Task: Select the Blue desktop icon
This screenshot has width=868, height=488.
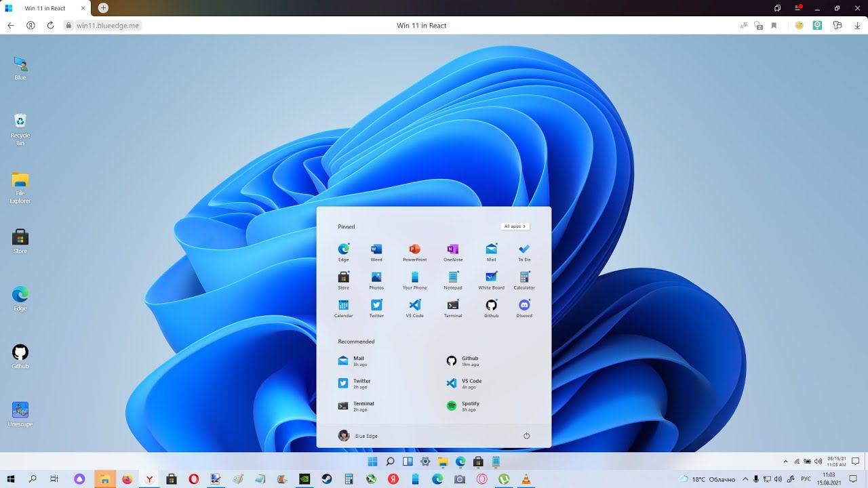Action: pos(20,68)
